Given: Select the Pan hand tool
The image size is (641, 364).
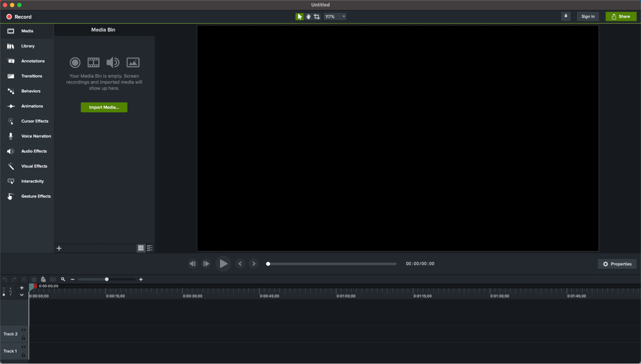Looking at the screenshot, I should 308,17.
